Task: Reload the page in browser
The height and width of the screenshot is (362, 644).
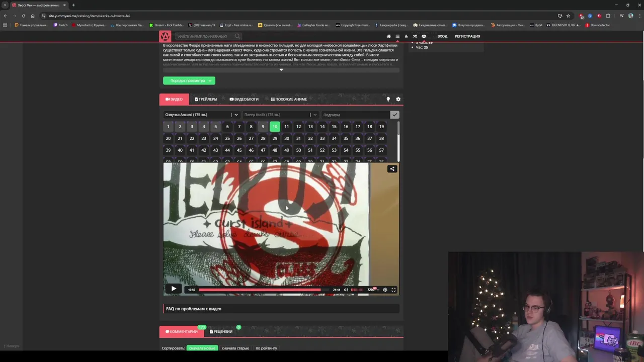Action: (23, 16)
